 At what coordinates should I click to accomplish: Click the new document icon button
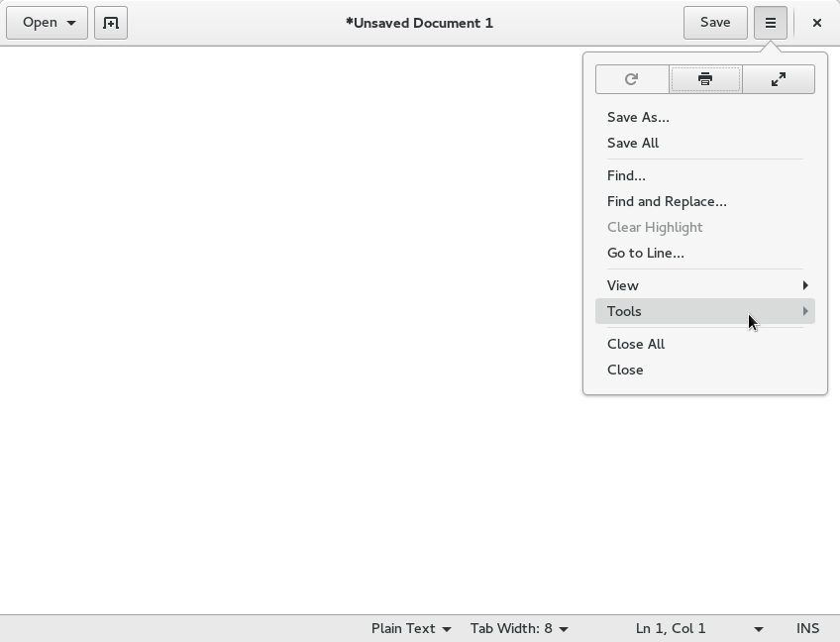111,23
